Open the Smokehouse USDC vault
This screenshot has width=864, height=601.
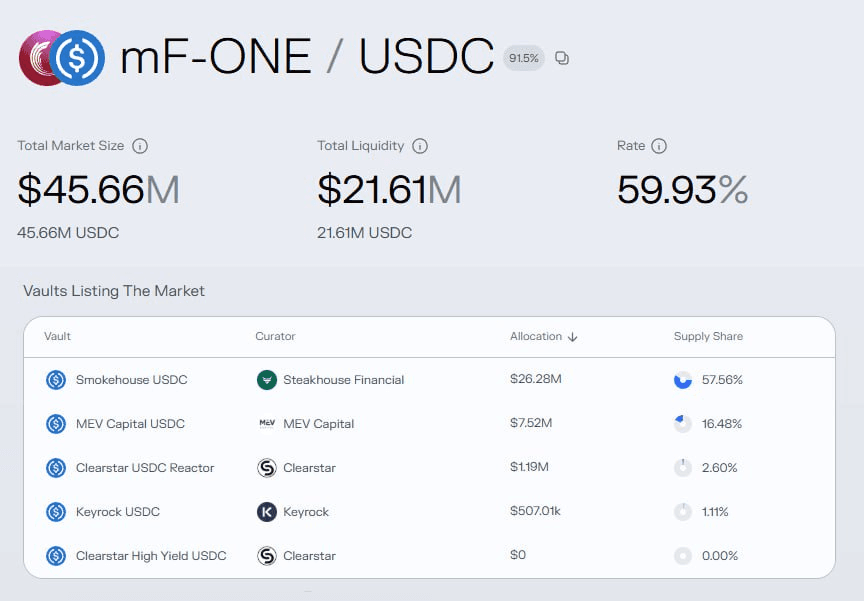tap(131, 380)
